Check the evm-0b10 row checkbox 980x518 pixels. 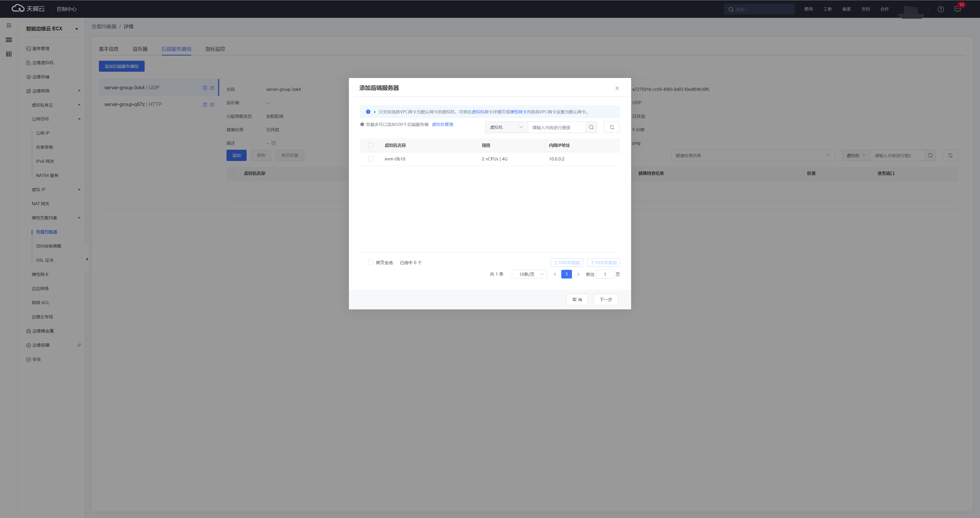(371, 159)
